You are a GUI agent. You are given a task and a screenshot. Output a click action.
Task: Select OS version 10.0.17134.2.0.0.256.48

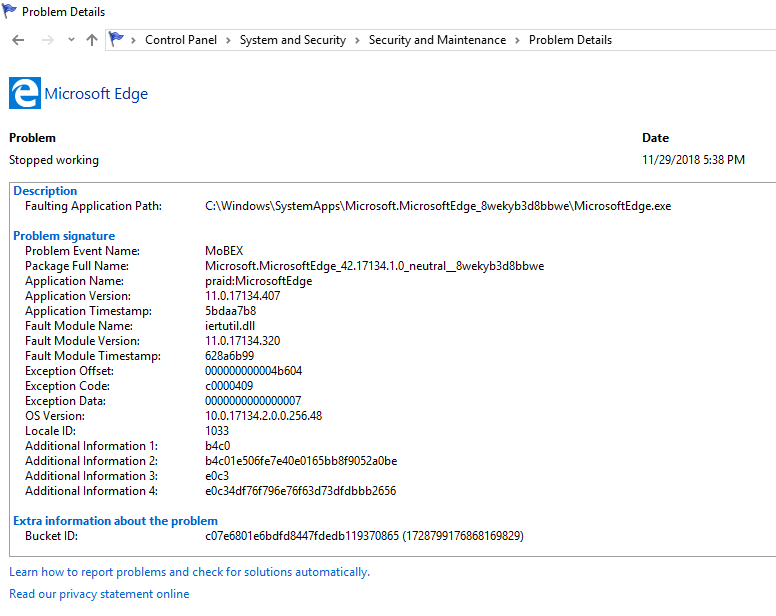[263, 416]
